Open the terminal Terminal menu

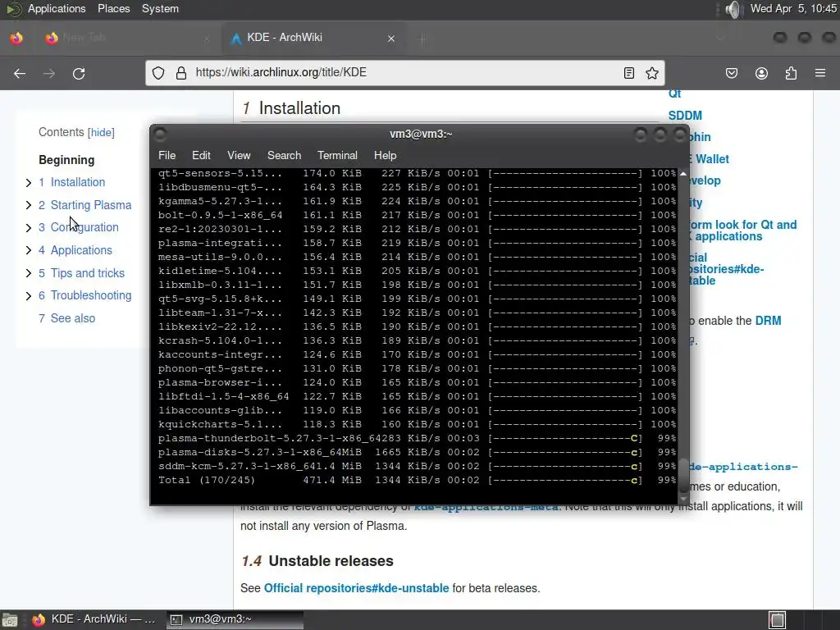click(x=337, y=155)
